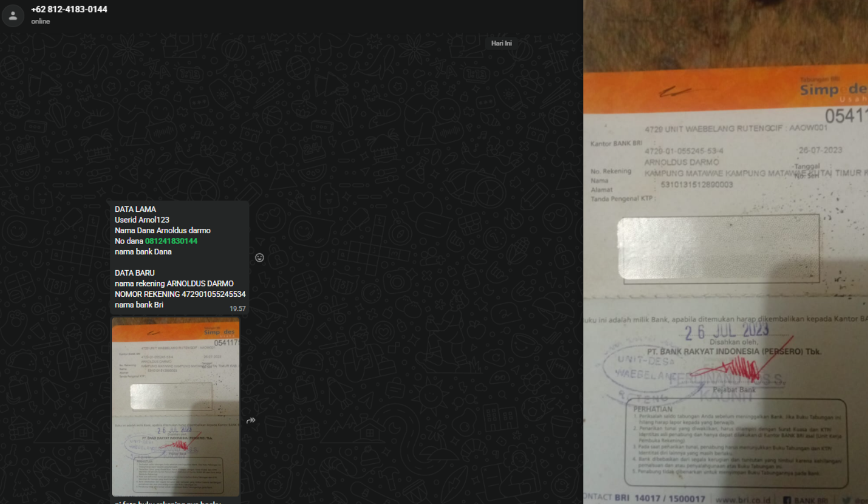Select "NOMOR REKENING 472901055245534" line
Screen dimensions: 868x504
coord(180,294)
